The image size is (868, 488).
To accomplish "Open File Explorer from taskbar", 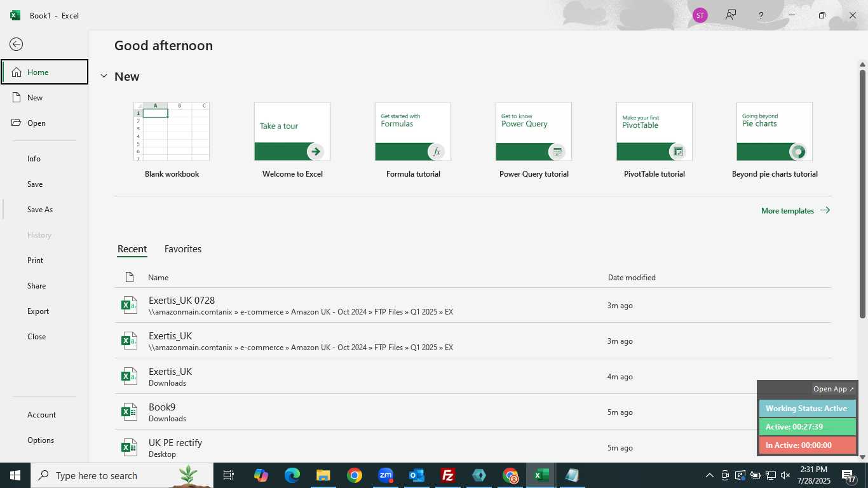I will 323,475.
